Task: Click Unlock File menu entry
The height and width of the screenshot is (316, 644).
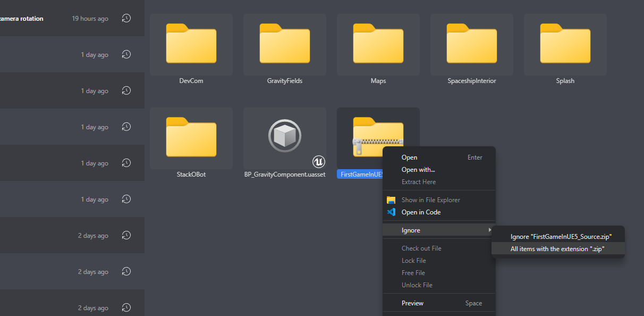Action: click(x=439, y=285)
